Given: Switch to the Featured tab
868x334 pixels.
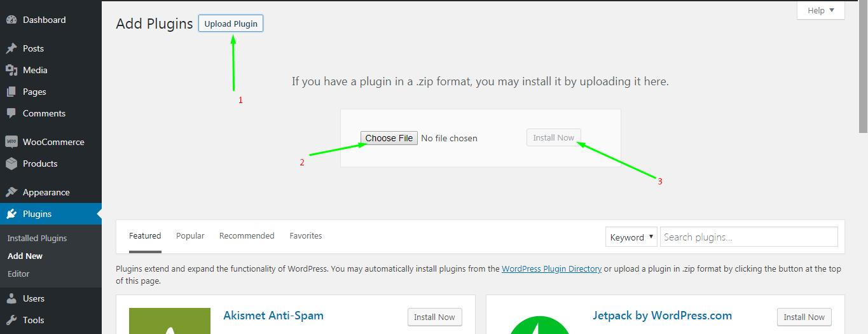Looking at the screenshot, I should pos(145,236).
